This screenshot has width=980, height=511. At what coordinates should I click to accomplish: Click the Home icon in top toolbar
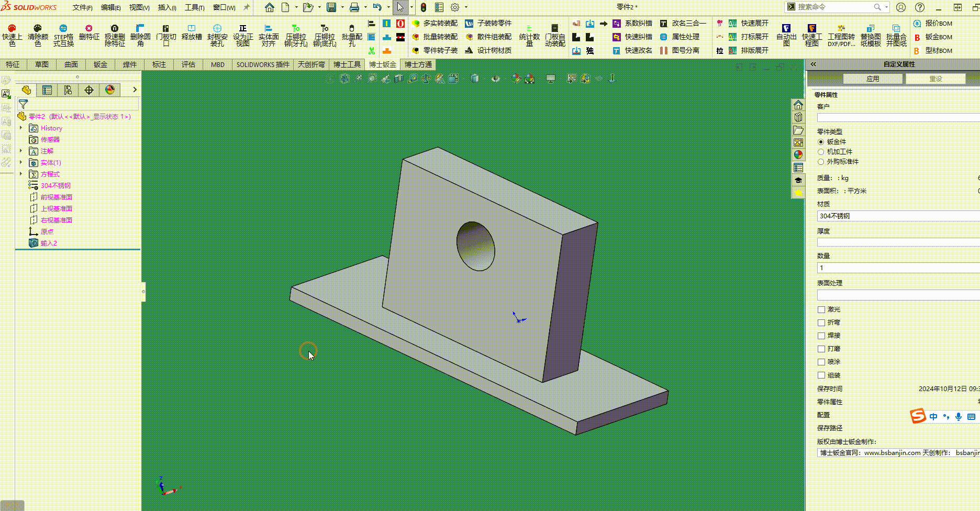[269, 7]
